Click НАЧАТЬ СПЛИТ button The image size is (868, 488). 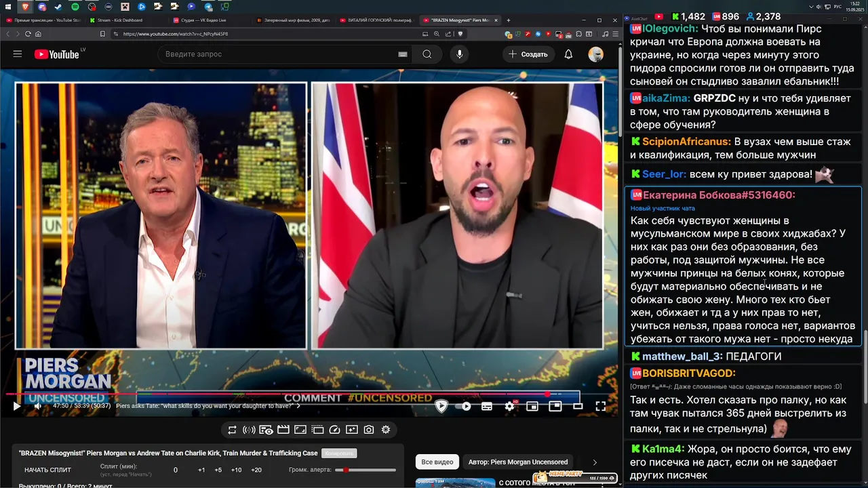click(x=47, y=470)
